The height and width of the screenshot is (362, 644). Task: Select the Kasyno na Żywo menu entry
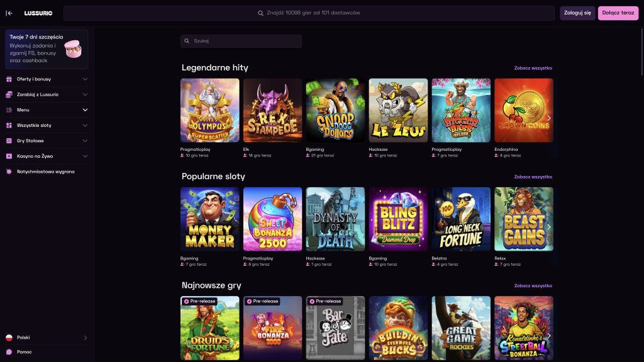tap(35, 156)
